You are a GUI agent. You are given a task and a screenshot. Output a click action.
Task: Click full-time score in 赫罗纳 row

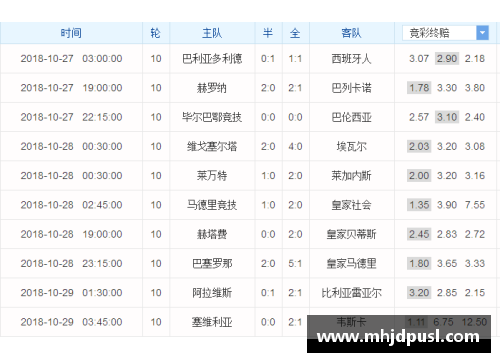click(295, 88)
